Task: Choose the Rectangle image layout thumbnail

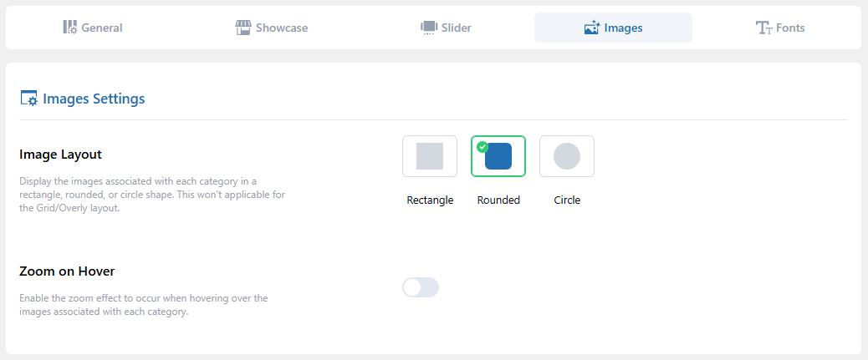Action: [x=430, y=156]
